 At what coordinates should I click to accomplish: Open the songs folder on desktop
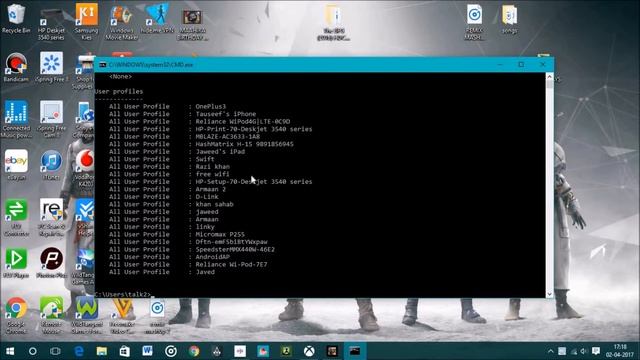pos(509,19)
